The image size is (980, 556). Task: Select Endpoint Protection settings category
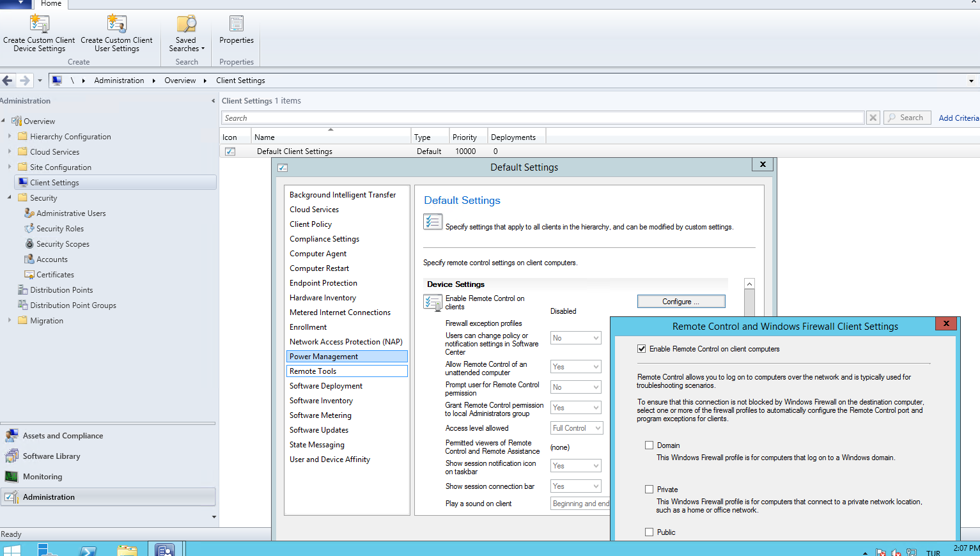point(323,283)
